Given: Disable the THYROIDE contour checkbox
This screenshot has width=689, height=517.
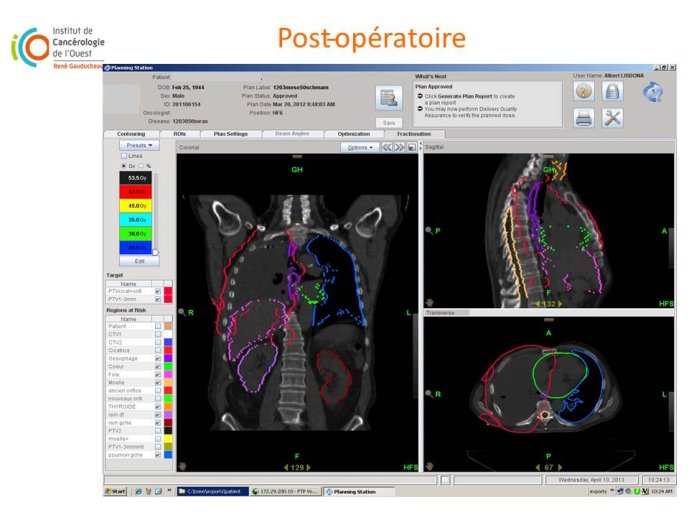Looking at the screenshot, I should (x=158, y=407).
